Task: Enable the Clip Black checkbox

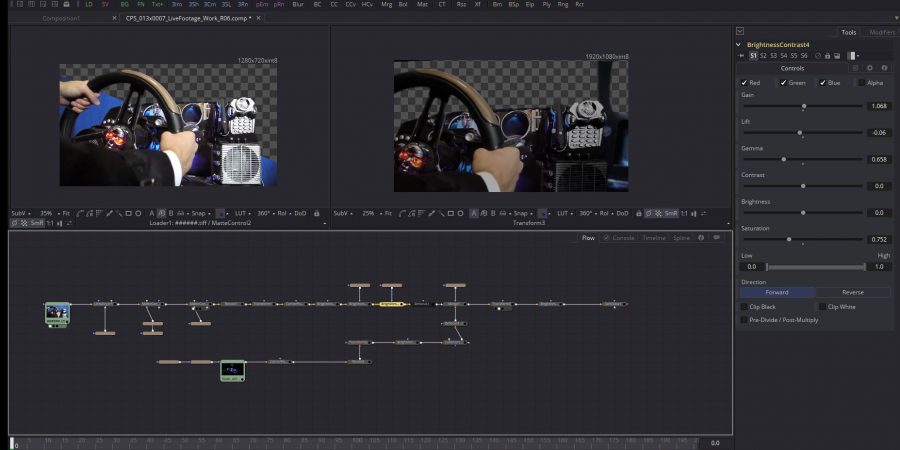Action: pyautogui.click(x=743, y=306)
